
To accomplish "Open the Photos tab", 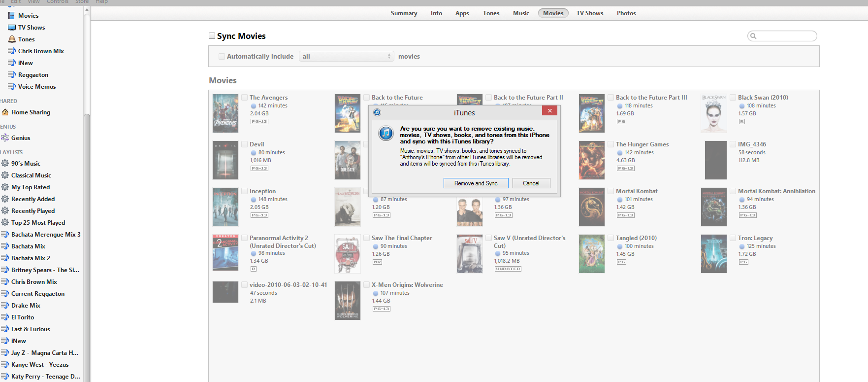I will [626, 13].
